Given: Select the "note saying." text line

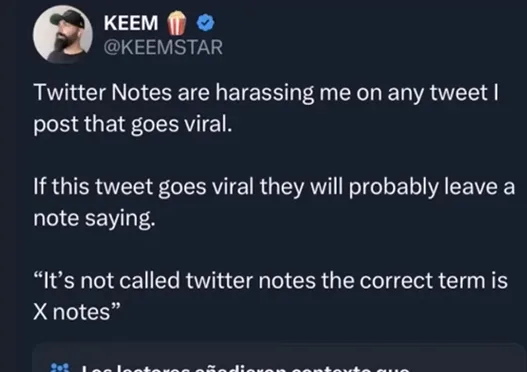Looking at the screenshot, I should (94, 219).
